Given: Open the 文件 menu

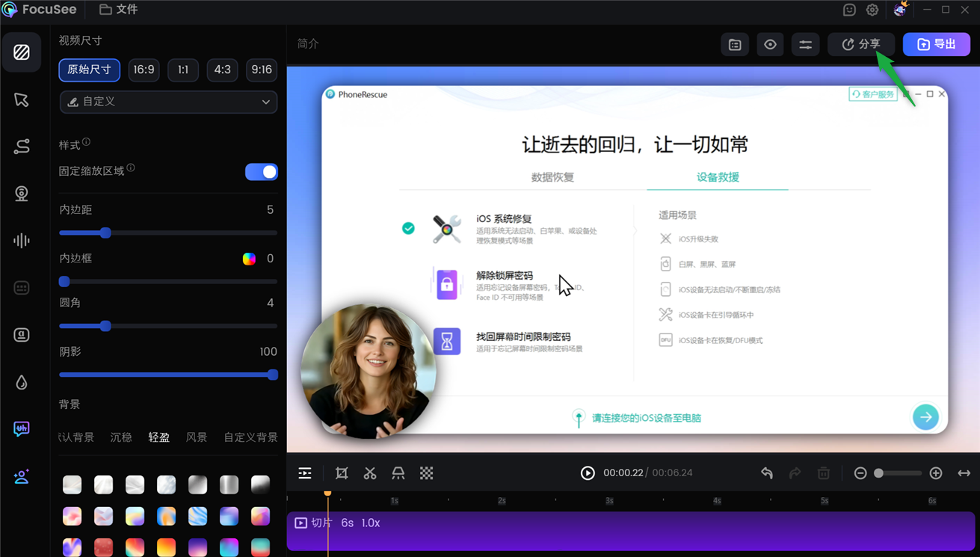Looking at the screenshot, I should click(119, 10).
